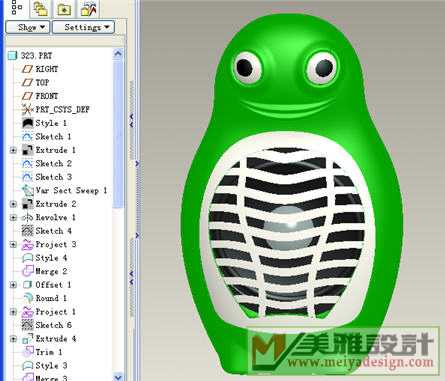The width and height of the screenshot is (445, 381).
Task: Select the Trim 1 feature icon
Action: tap(27, 352)
